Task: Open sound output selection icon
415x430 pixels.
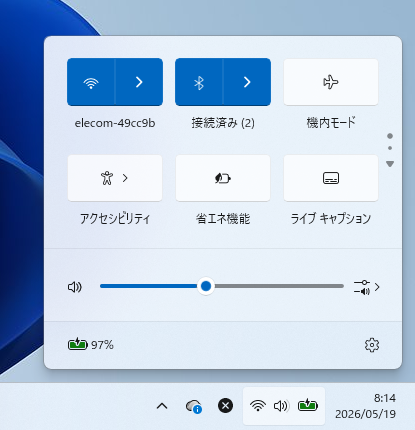Action: point(366,287)
